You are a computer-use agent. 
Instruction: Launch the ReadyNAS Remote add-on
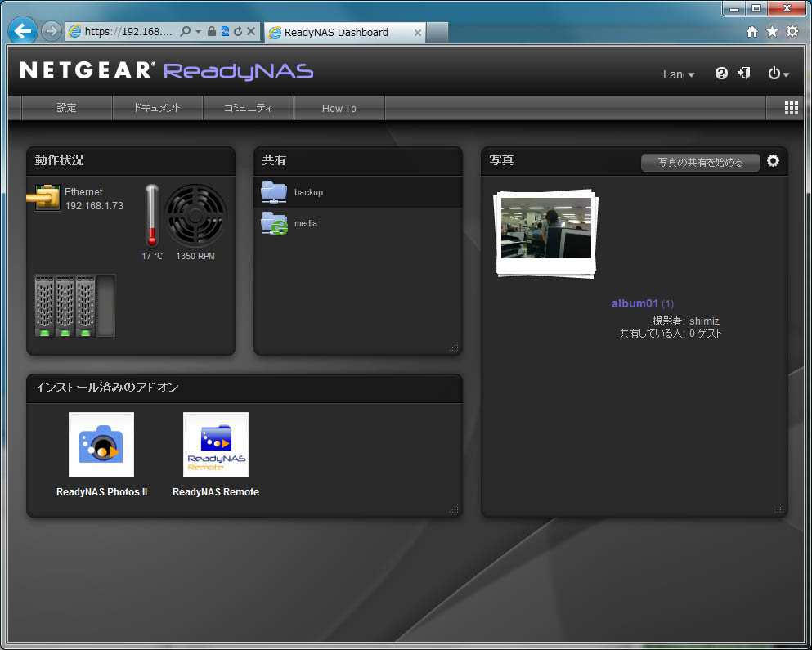(216, 446)
